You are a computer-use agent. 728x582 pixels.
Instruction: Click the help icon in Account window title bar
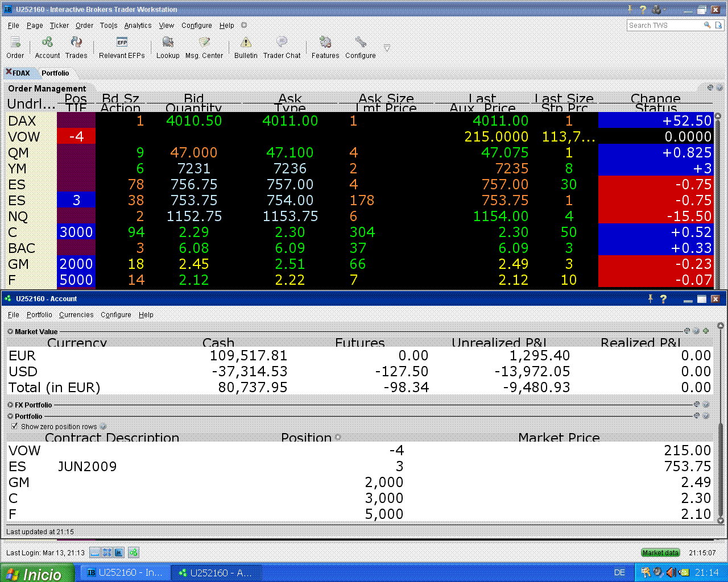pyautogui.click(x=663, y=298)
